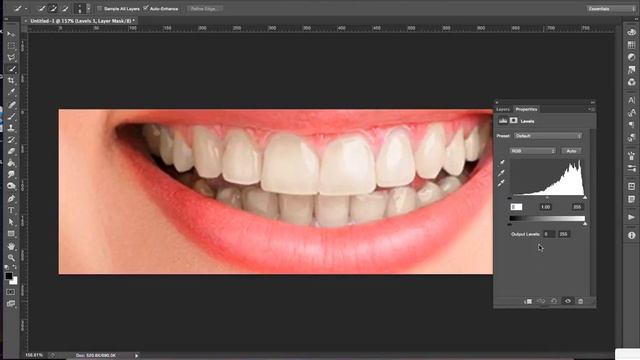Select the Hand tool
The image size is (640, 360).
tap(11, 247)
